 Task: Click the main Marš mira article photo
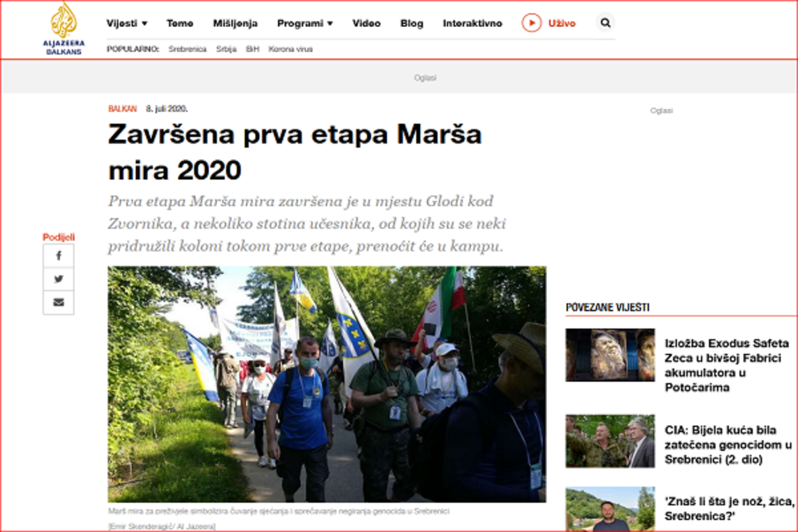327,383
